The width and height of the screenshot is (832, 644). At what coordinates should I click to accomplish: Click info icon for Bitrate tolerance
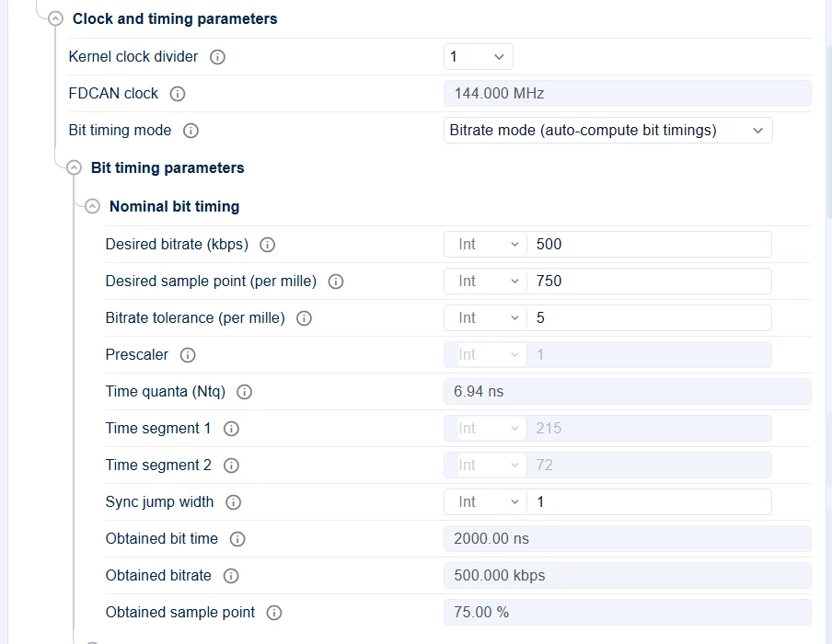pos(304,318)
